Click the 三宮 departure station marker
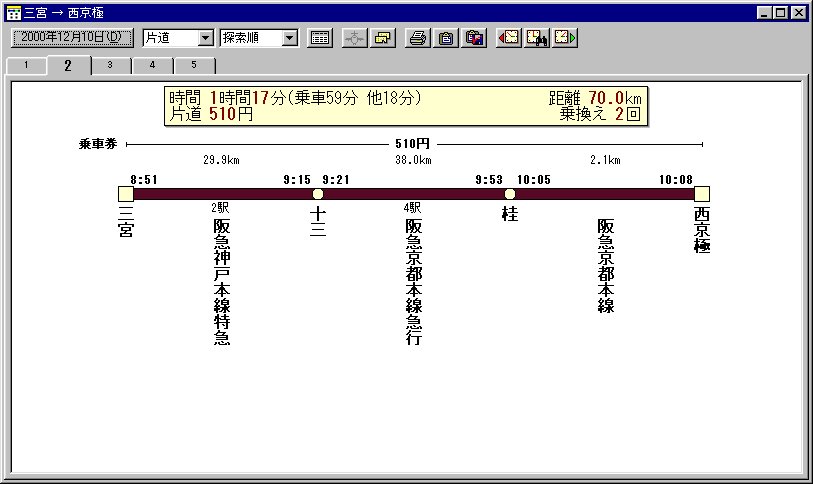 click(x=126, y=194)
